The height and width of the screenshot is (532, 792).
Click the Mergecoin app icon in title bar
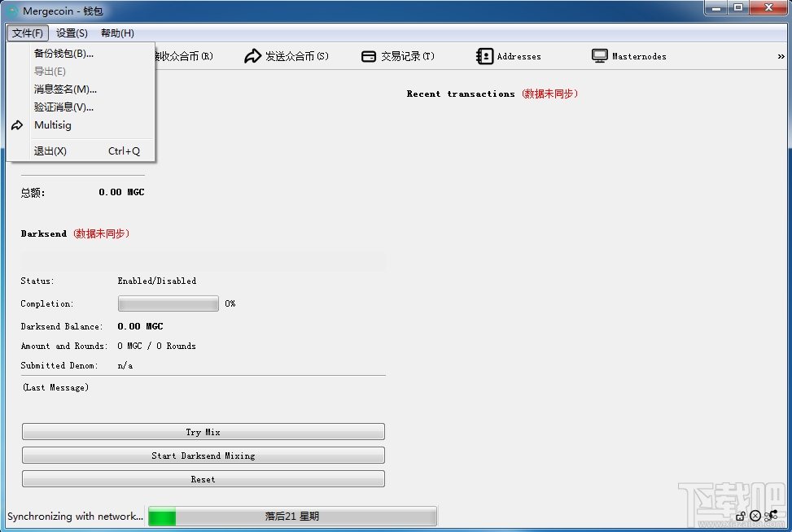[x=12, y=11]
